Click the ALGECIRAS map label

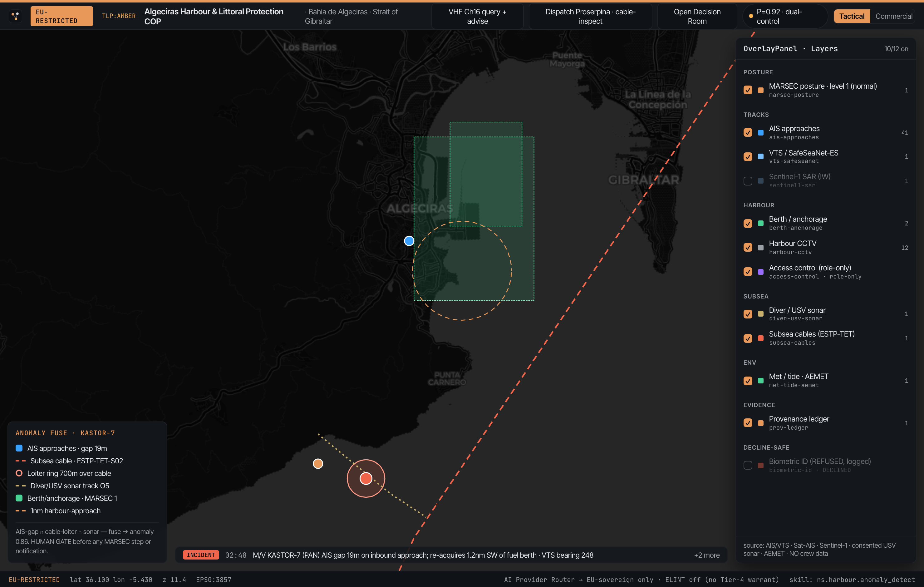coord(420,209)
